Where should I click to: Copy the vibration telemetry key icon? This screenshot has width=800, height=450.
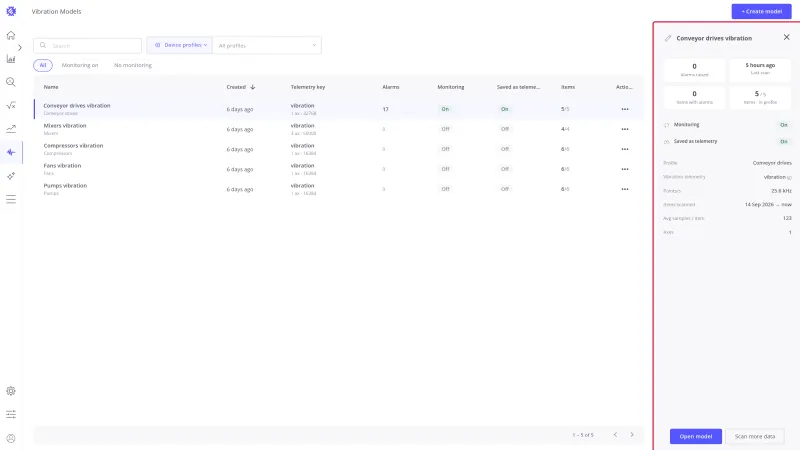click(x=789, y=178)
